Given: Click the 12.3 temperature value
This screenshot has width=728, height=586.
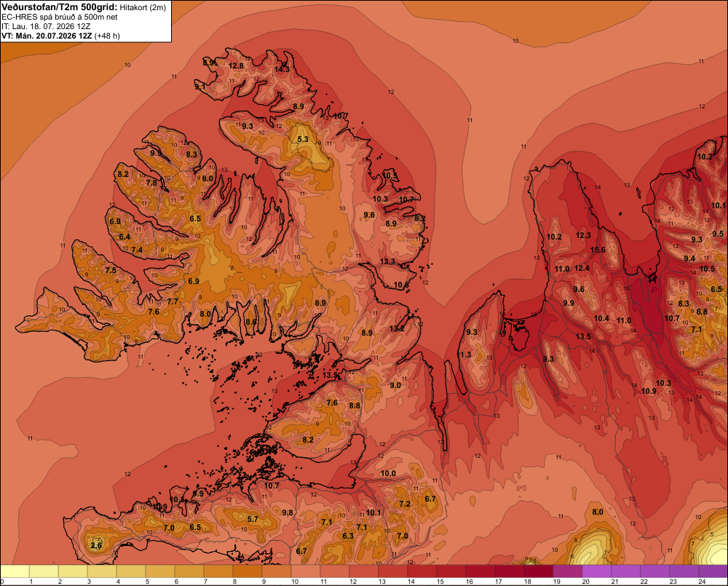Looking at the screenshot, I should coord(583,235).
